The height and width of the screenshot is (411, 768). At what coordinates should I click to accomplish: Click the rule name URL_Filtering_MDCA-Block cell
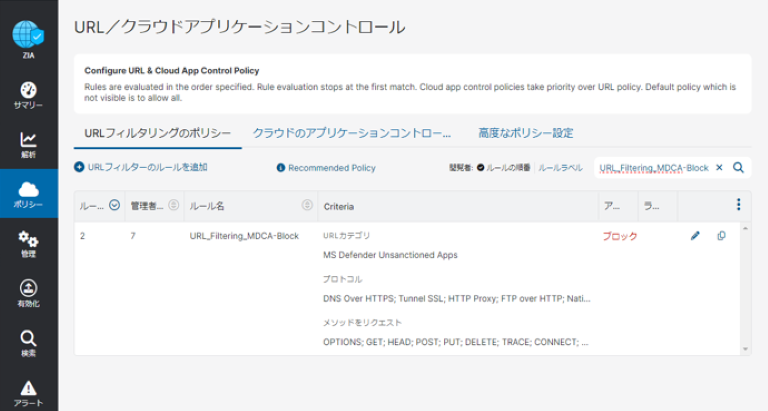point(244,236)
